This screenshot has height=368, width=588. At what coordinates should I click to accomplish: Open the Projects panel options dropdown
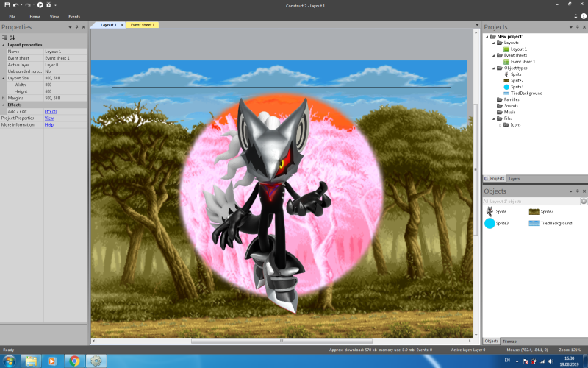pos(571,27)
